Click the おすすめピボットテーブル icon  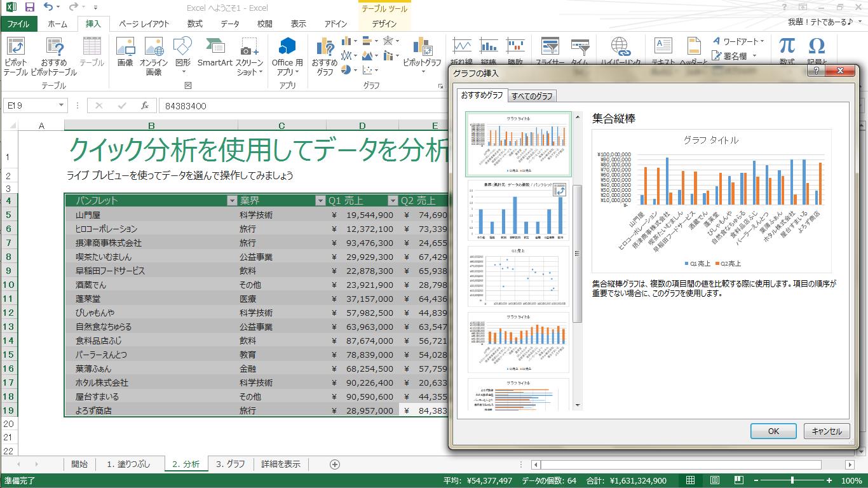click(x=54, y=56)
